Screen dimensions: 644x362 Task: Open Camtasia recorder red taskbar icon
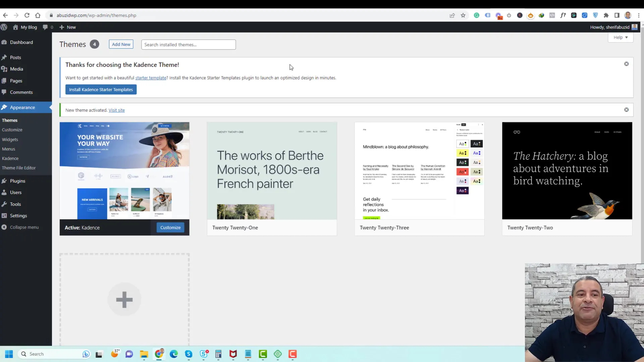click(x=292, y=354)
